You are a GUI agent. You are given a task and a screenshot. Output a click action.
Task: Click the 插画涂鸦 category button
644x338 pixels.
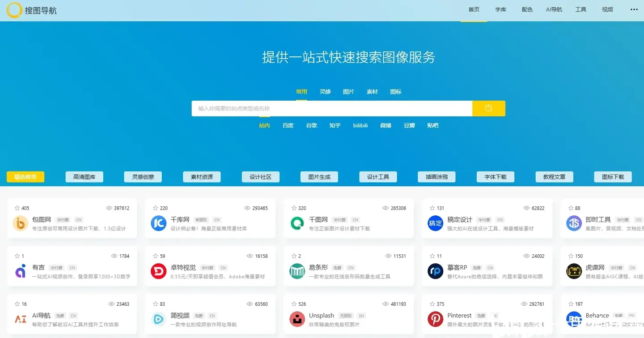pos(437,177)
